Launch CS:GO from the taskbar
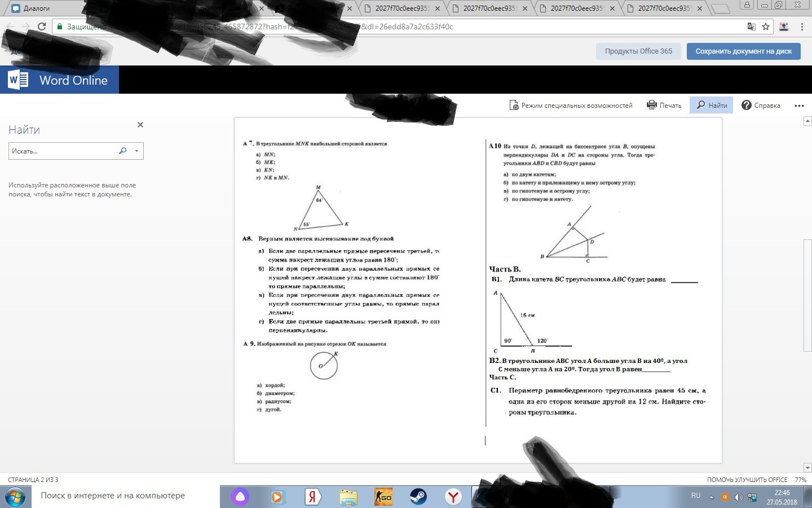 coord(383,497)
